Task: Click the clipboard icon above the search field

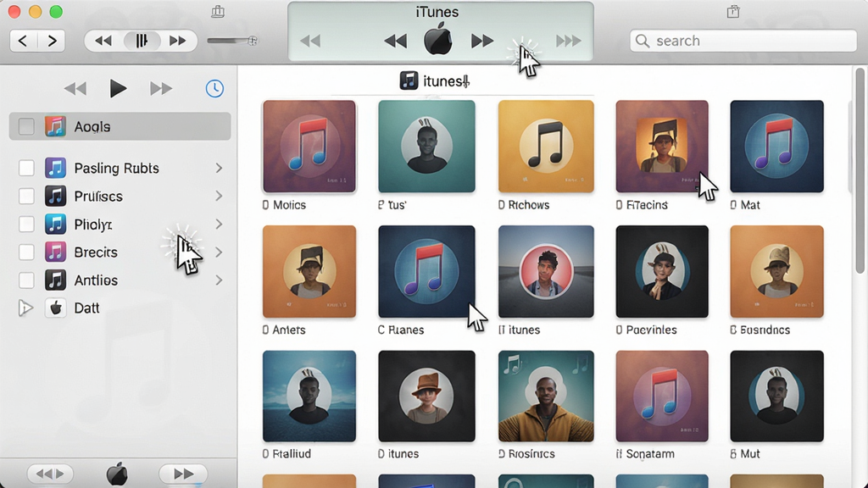Action: (733, 12)
